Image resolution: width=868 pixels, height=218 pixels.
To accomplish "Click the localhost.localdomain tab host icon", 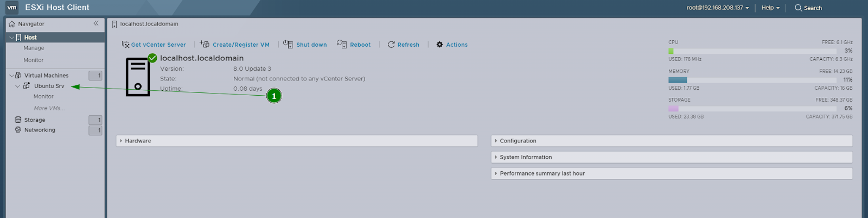I will tap(114, 24).
